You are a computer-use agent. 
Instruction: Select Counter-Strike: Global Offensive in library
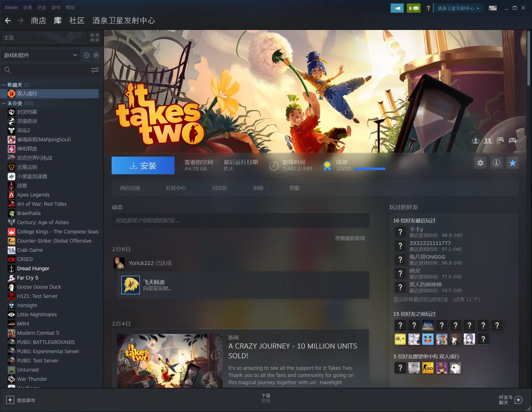point(50,241)
